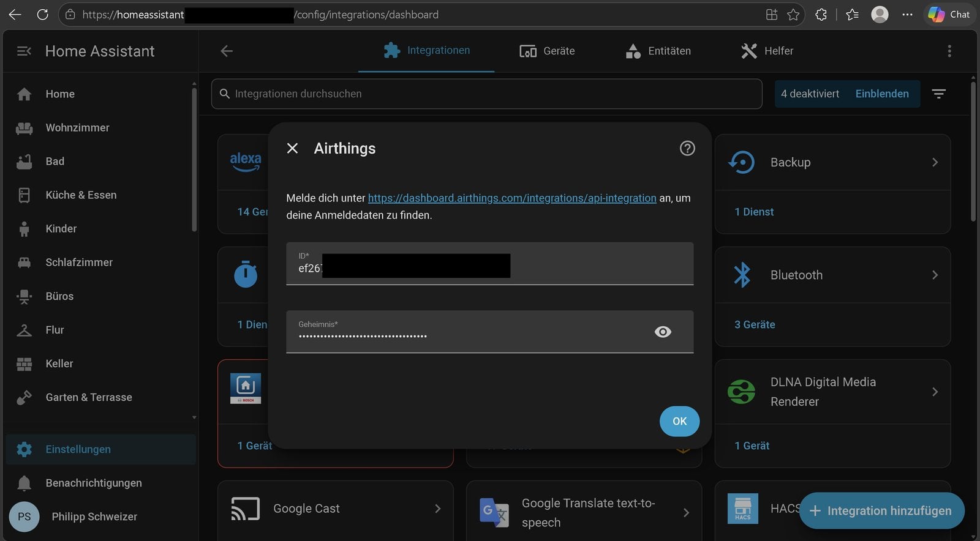980x541 pixels.
Task: Switch to the Geräte tab
Action: [547, 51]
